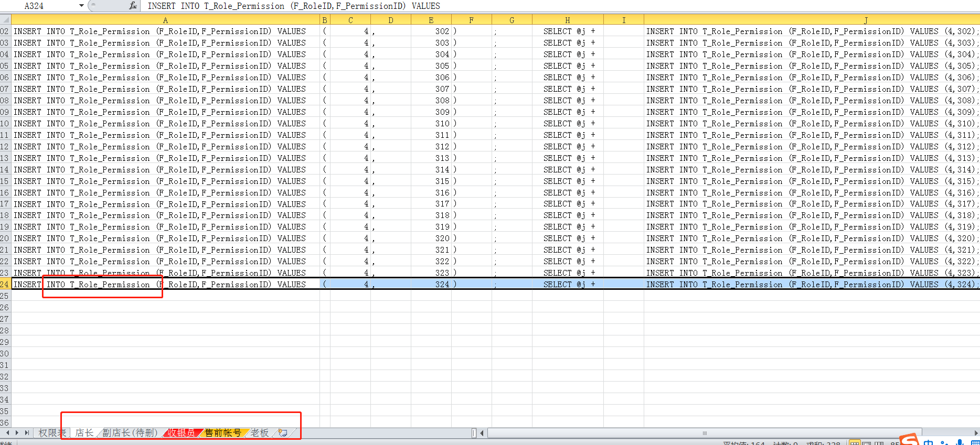Click the column A INSERT text in the 304 row

(x=165, y=55)
